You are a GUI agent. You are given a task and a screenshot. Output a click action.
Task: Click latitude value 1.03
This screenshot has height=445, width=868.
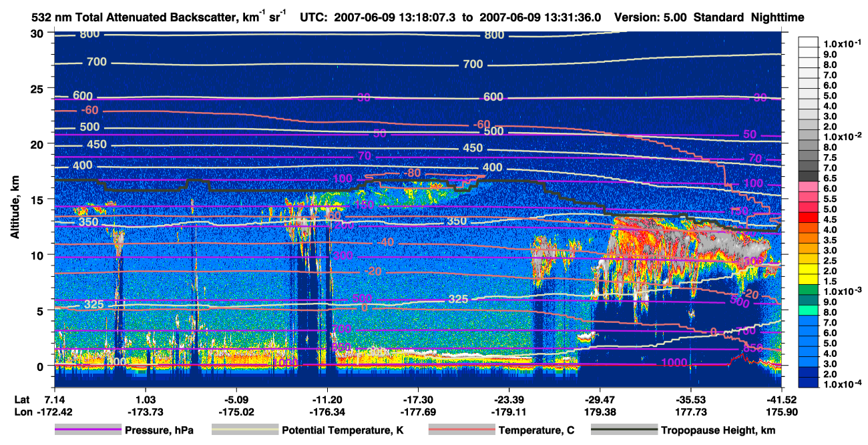click(x=145, y=399)
